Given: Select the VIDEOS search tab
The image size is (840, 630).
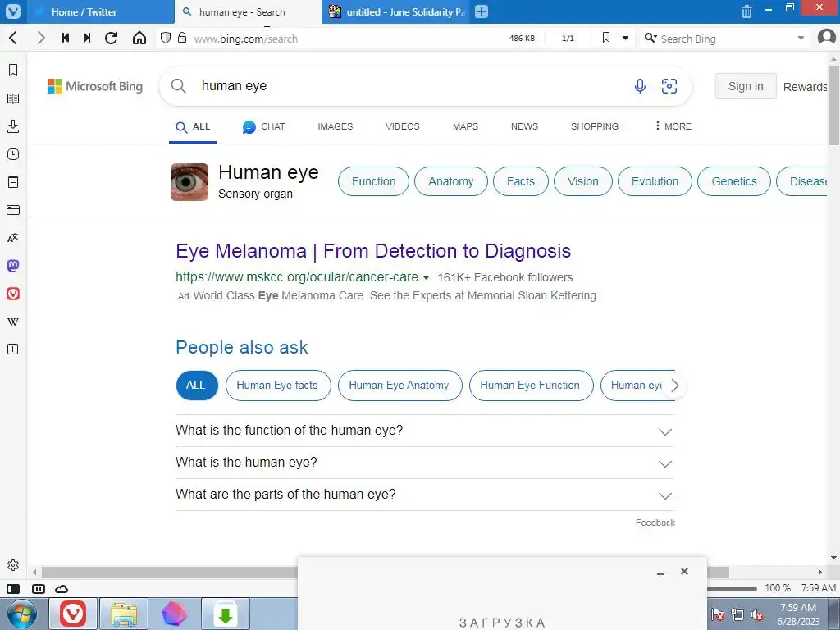Looking at the screenshot, I should [402, 126].
